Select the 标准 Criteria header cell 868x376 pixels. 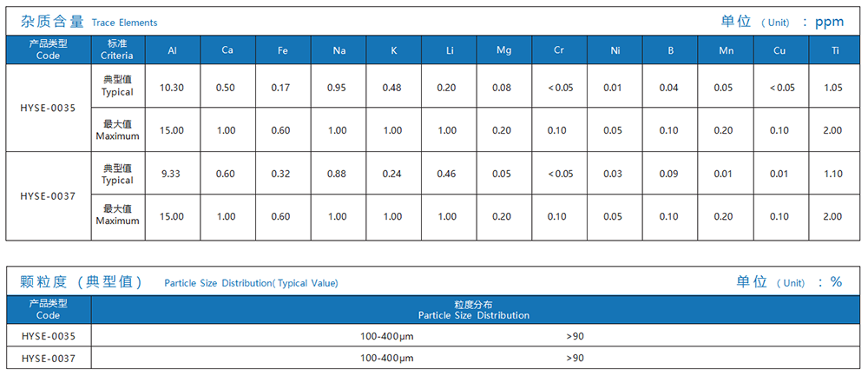coord(117,49)
